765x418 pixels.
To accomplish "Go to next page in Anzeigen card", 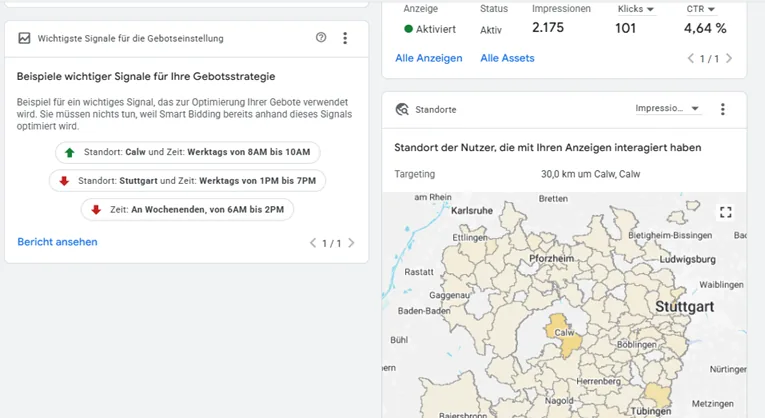I will point(729,59).
